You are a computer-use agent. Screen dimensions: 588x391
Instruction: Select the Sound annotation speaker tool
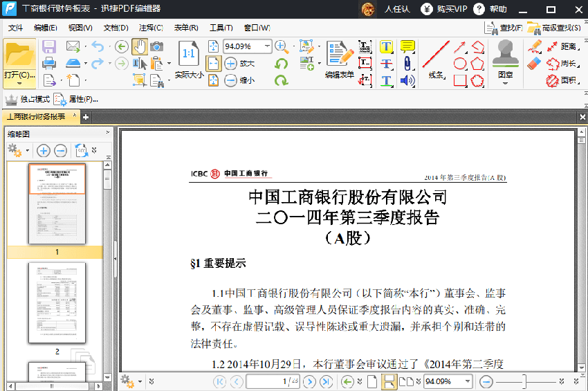pyautogui.click(x=407, y=80)
